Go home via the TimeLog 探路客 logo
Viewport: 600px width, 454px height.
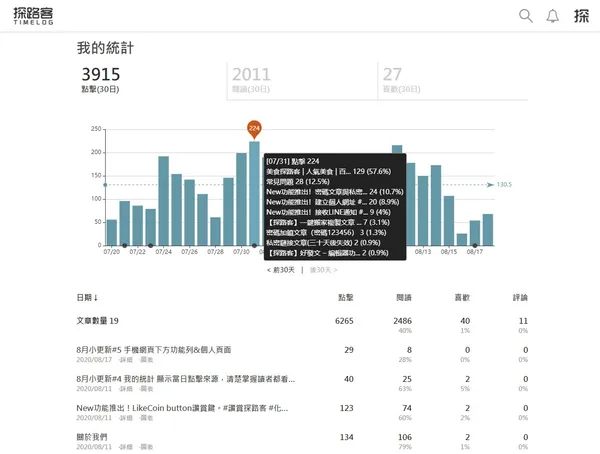33,16
